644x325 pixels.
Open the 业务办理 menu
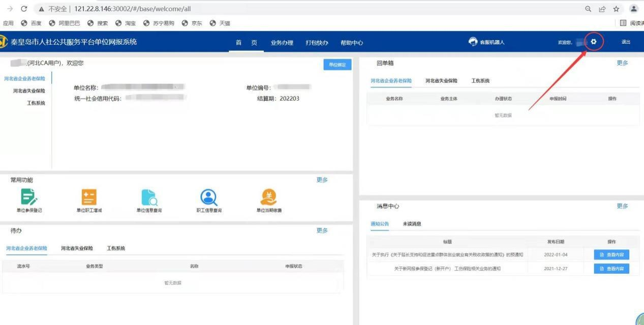pos(282,43)
